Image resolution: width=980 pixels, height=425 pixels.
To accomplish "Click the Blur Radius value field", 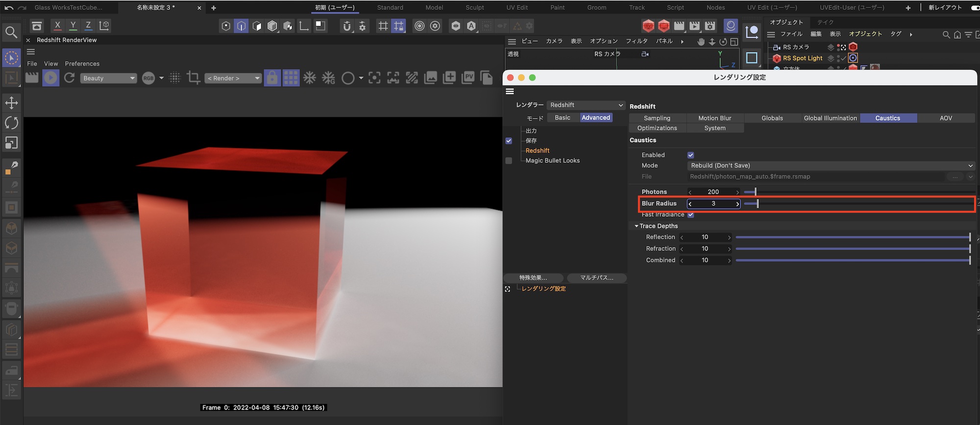I will (713, 203).
